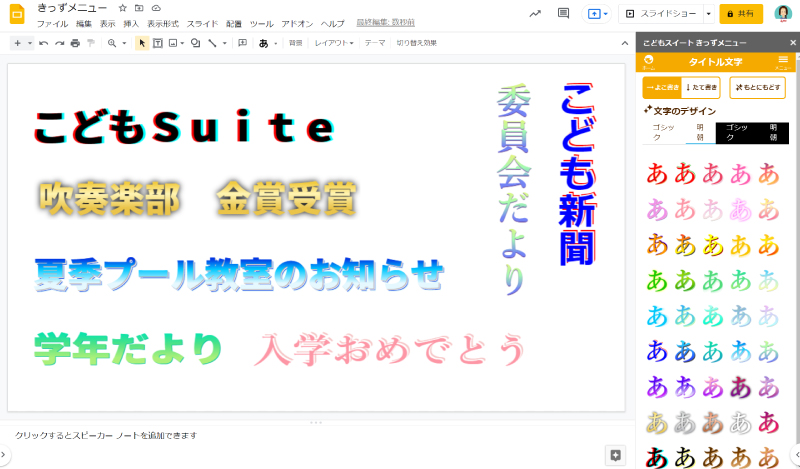Open the comment history icon
This screenshot has width=800, height=469.
coord(564,14)
